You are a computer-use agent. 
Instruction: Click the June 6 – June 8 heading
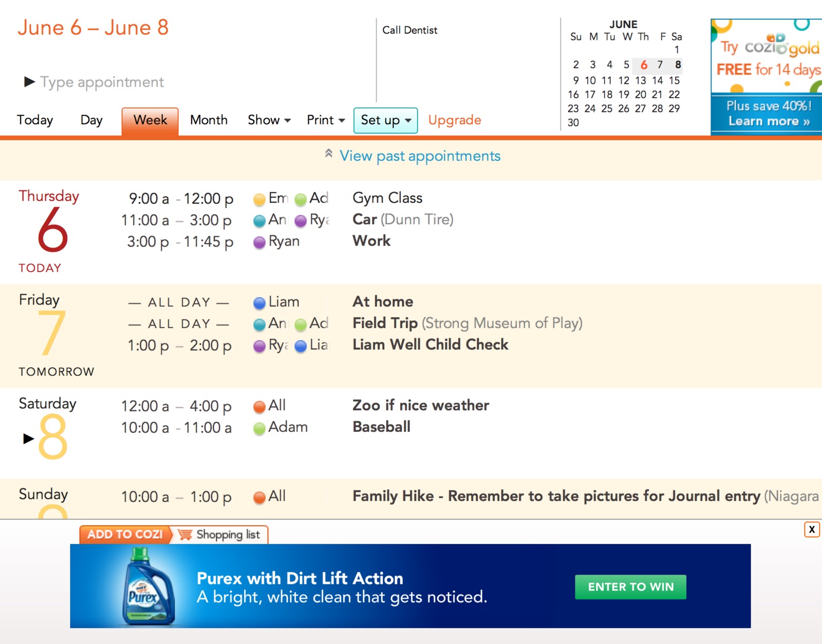(93, 28)
